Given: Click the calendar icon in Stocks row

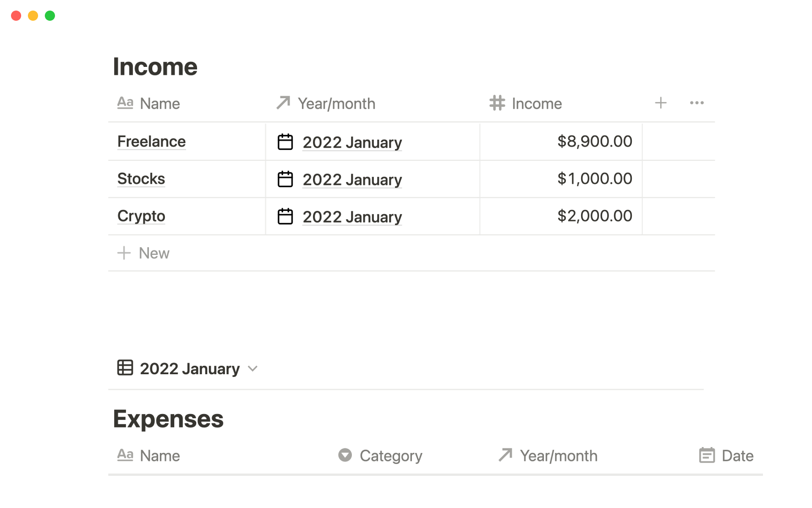Looking at the screenshot, I should pos(285,179).
